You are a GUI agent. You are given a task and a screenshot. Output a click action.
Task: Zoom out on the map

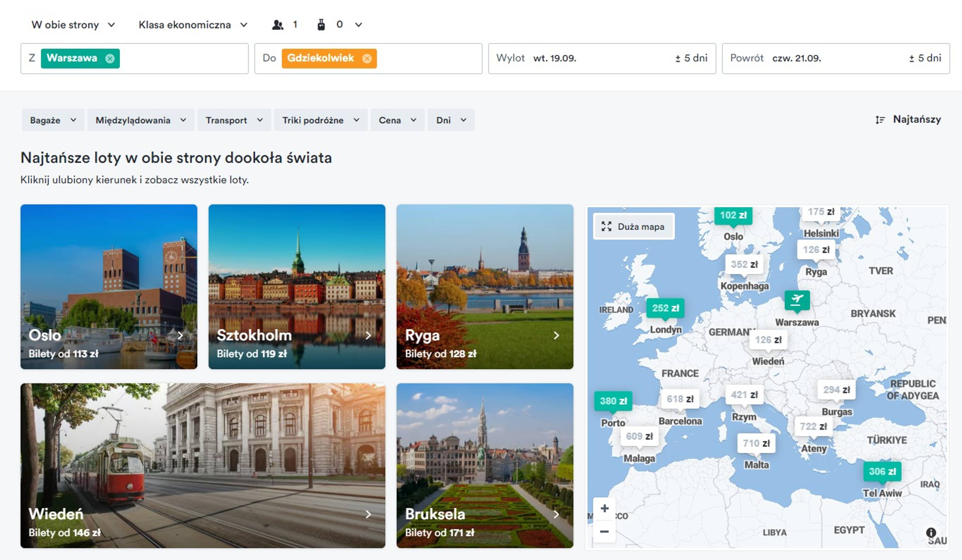[604, 531]
